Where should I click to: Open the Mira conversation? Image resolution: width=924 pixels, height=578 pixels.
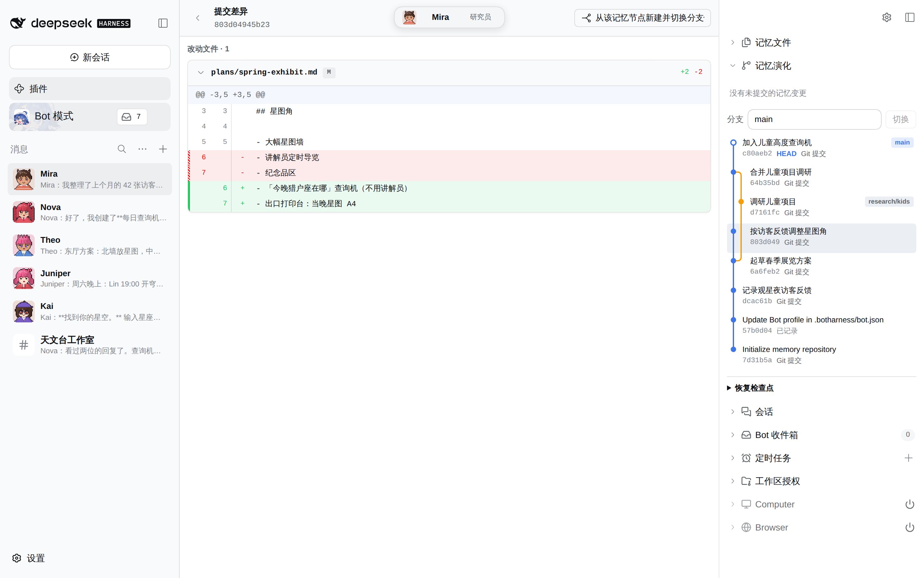pos(90,179)
